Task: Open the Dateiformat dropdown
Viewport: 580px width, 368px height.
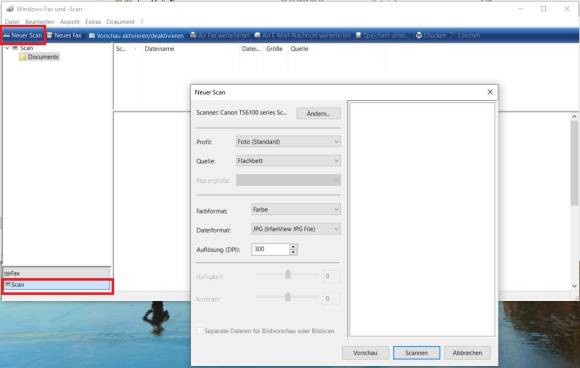Action: pos(296,229)
